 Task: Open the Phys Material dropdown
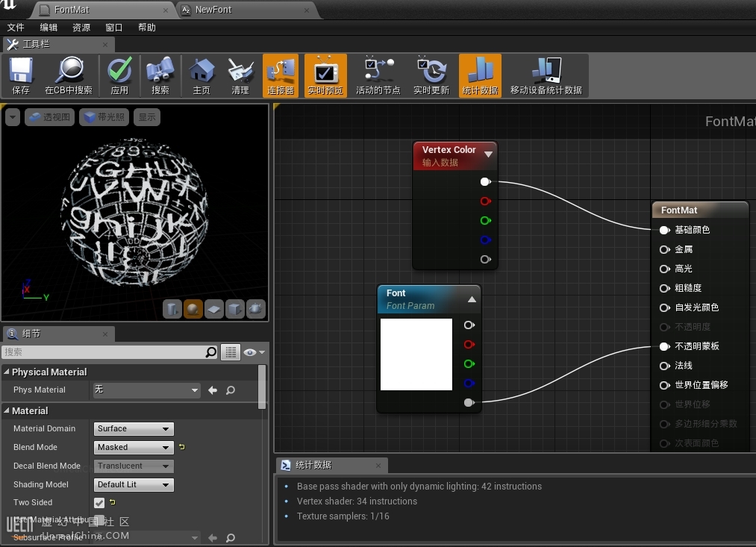pos(147,390)
